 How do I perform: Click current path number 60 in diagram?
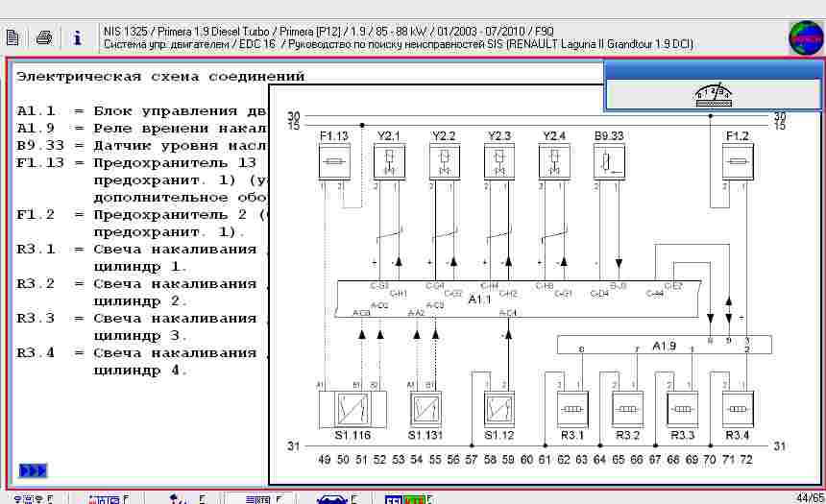point(526,460)
